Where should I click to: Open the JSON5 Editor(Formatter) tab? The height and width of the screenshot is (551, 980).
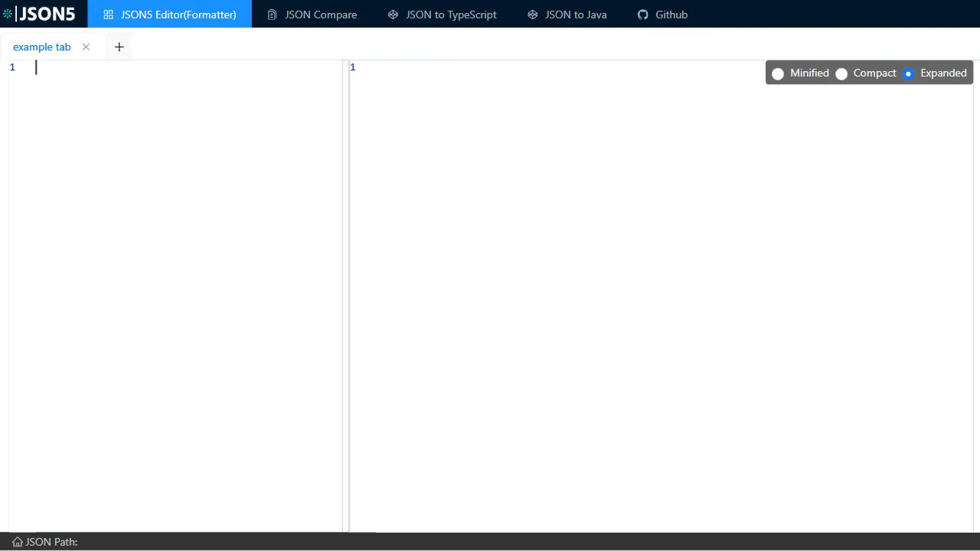[x=170, y=14]
